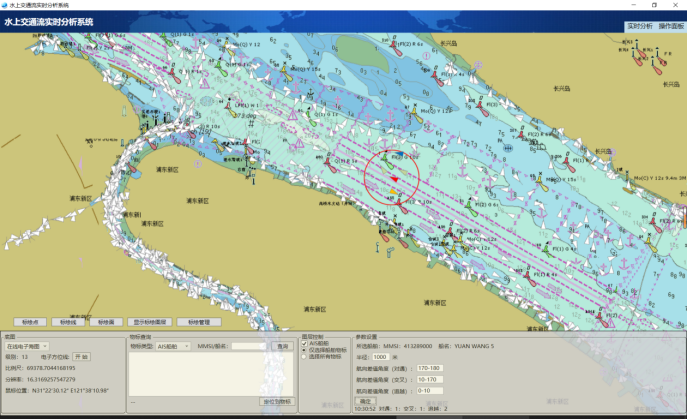Viewport: 688px width, 420px height.
Task: Toggle the AIS船舶 layer checkbox
Action: (305, 344)
